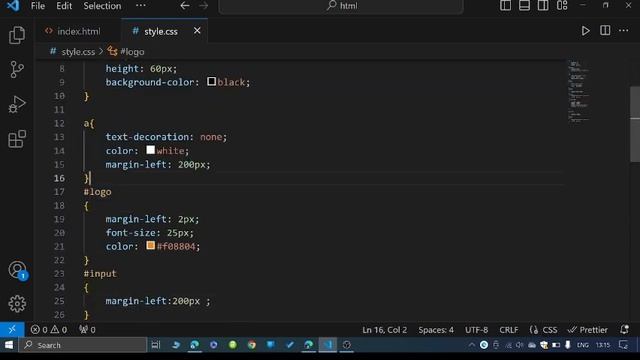Viewport: 640px width, 360px height.
Task: Click the VS Code logo icon
Action: [13, 6]
